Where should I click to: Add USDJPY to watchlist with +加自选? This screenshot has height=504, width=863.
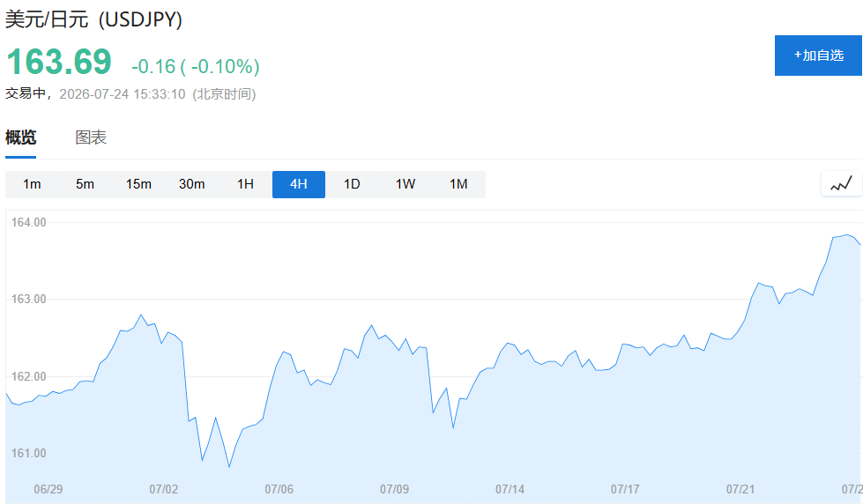[818, 56]
